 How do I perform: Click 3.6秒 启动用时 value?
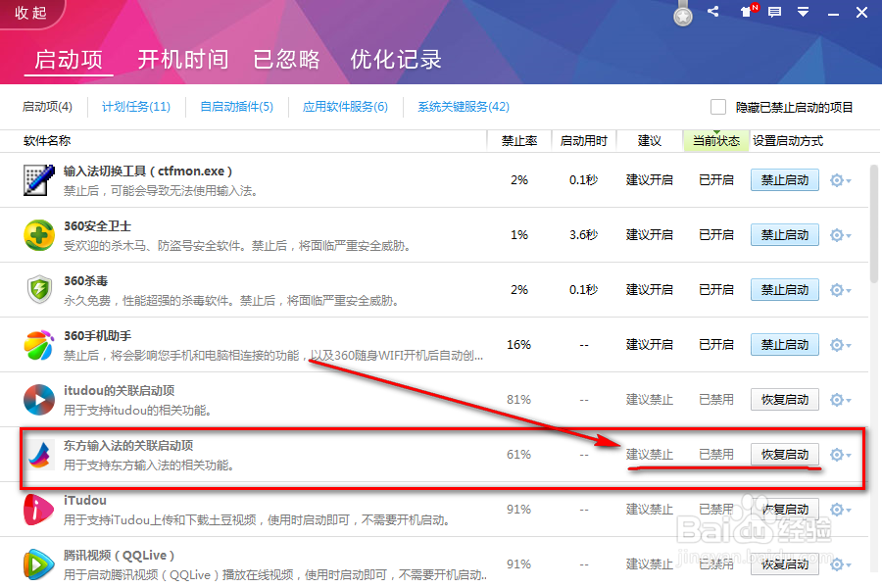pyautogui.click(x=583, y=234)
